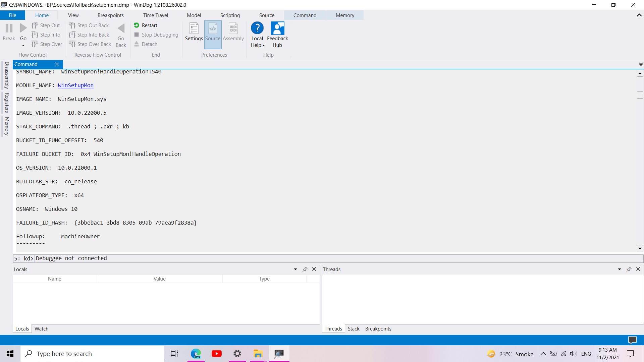Close the Locals panel
Screen dimensions: 644x362
pyautogui.click(x=314, y=269)
